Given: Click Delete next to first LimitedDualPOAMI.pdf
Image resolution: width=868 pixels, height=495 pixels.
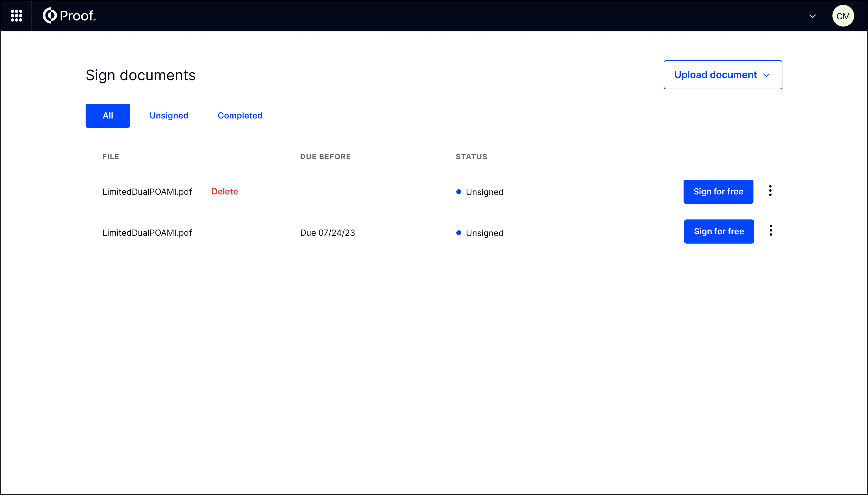Looking at the screenshot, I should tap(225, 192).
